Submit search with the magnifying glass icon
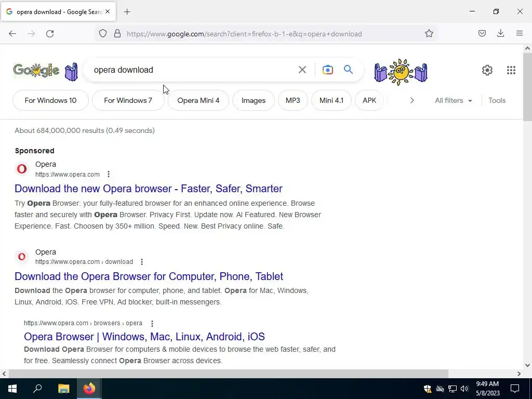 (x=348, y=70)
